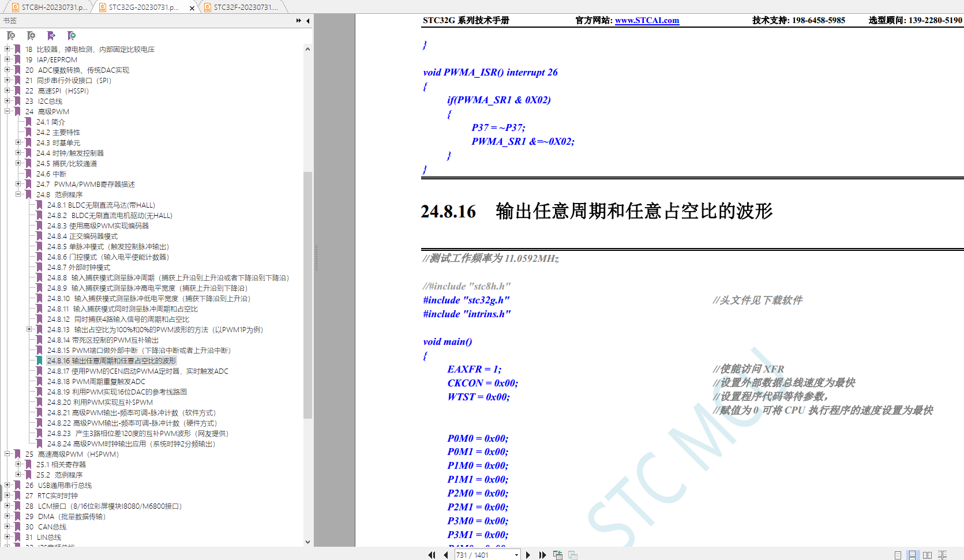
Task: Open the page number dropdown
Action: pos(516,555)
